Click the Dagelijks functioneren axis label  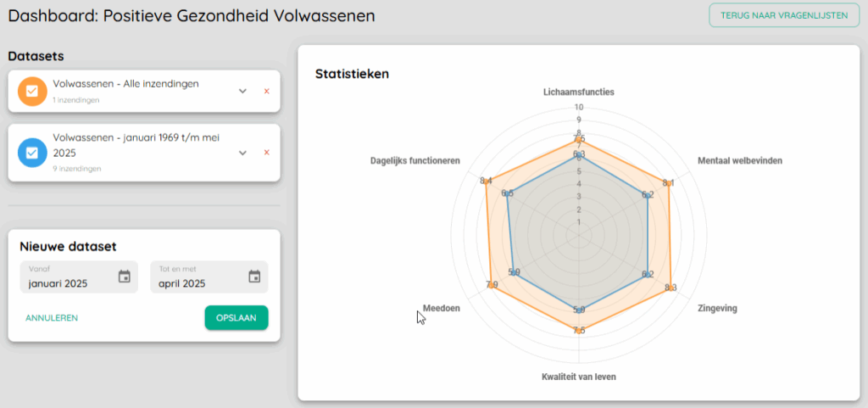[415, 161]
